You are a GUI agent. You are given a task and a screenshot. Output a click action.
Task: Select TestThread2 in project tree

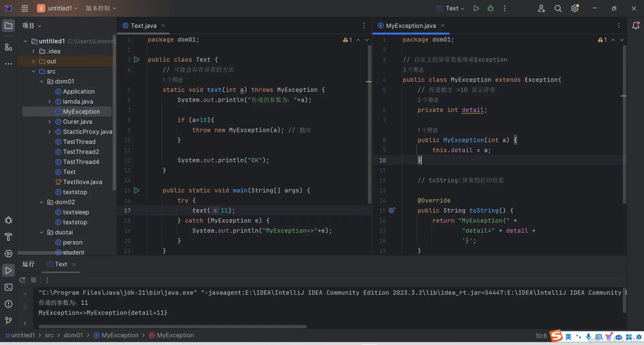(77, 152)
